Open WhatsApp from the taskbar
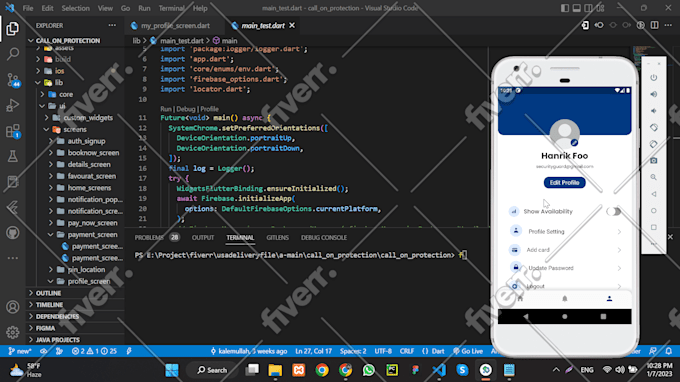This screenshot has width=680, height=382. pos(369,370)
